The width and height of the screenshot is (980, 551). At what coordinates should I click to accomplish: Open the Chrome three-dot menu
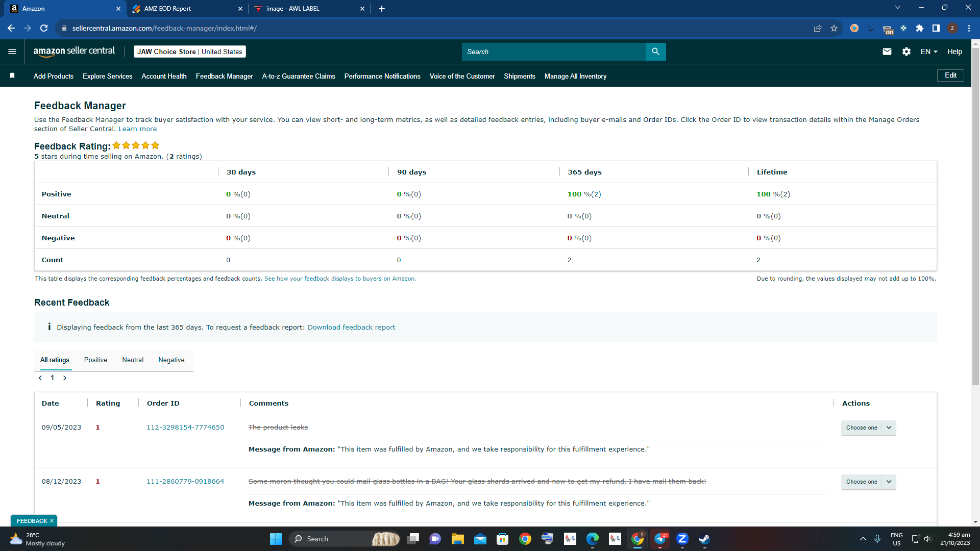969,28
